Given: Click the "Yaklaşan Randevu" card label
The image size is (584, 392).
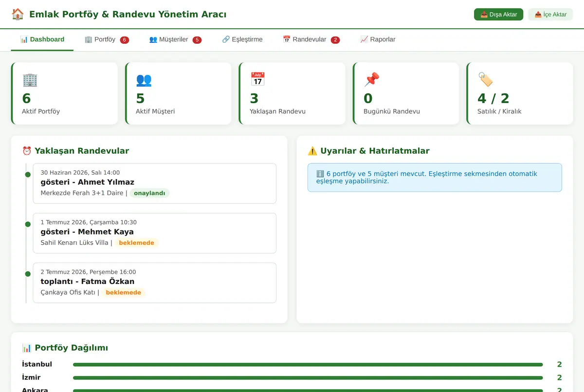Looking at the screenshot, I should coord(277,111).
